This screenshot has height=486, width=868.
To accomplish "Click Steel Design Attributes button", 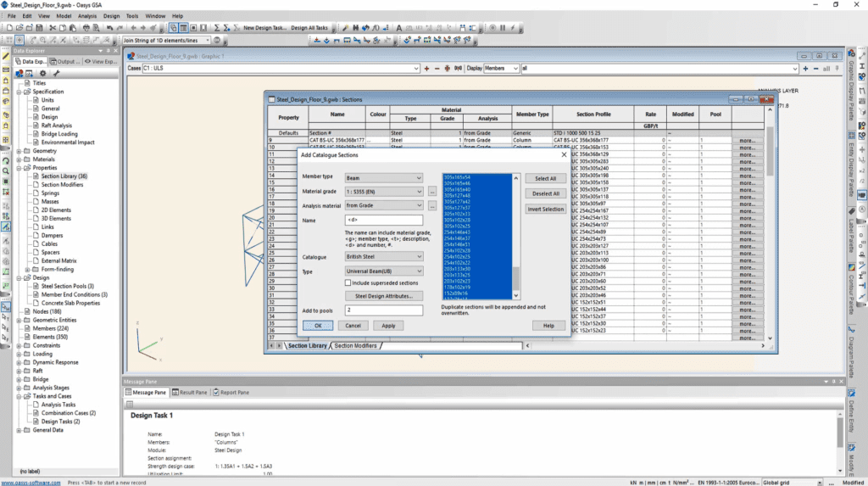I will [384, 297].
